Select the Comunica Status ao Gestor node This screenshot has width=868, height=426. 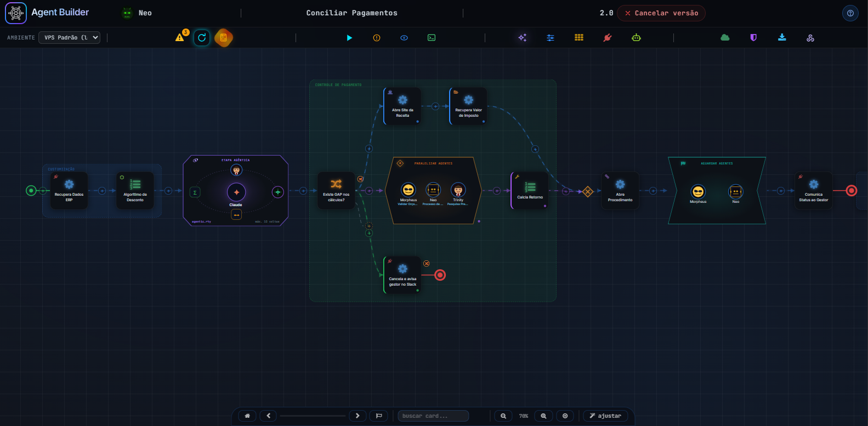tap(814, 190)
